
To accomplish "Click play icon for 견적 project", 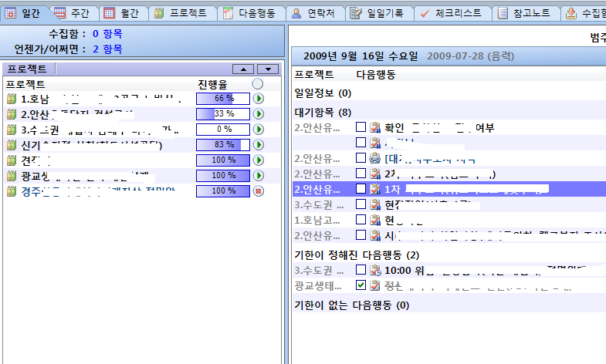I will pyautogui.click(x=259, y=160).
